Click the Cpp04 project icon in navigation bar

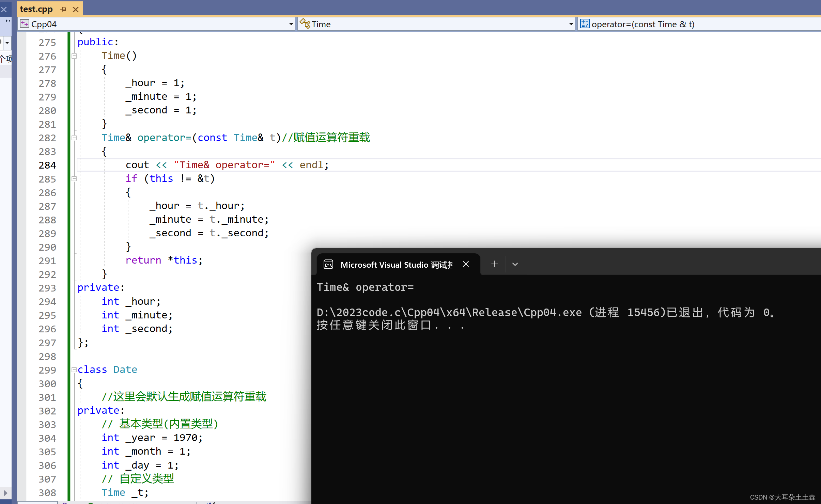(25, 24)
